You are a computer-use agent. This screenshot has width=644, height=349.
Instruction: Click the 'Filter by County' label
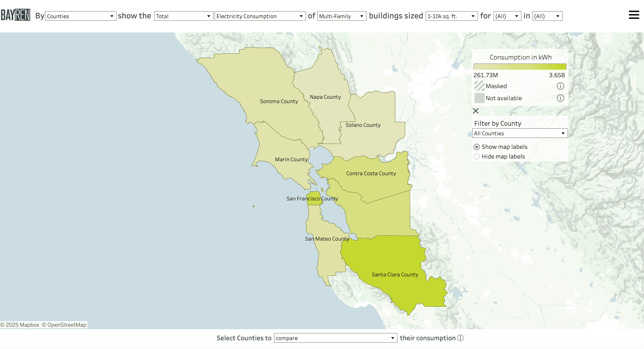pos(498,123)
